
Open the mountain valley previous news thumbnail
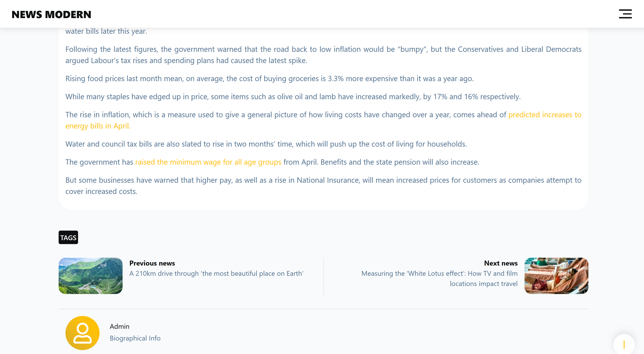pyautogui.click(x=90, y=276)
